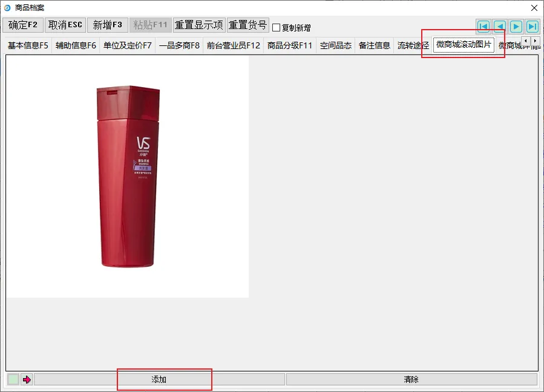The image size is (544, 392).
Task: Open the 前台营业员F12 tab
Action: point(233,45)
